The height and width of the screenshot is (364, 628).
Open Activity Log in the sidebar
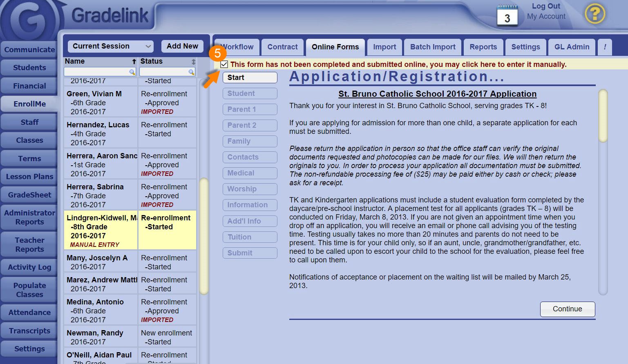[x=29, y=267]
